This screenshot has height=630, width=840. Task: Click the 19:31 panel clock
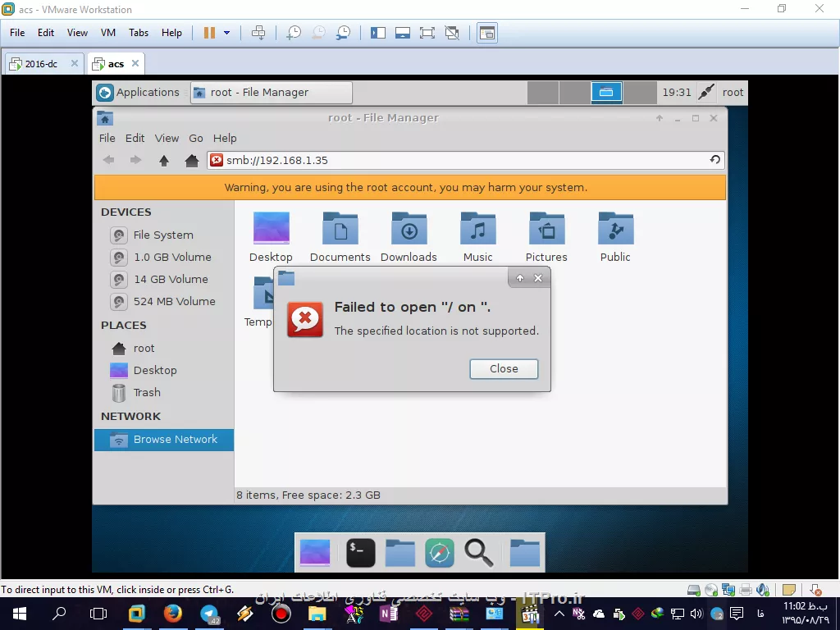677,92
